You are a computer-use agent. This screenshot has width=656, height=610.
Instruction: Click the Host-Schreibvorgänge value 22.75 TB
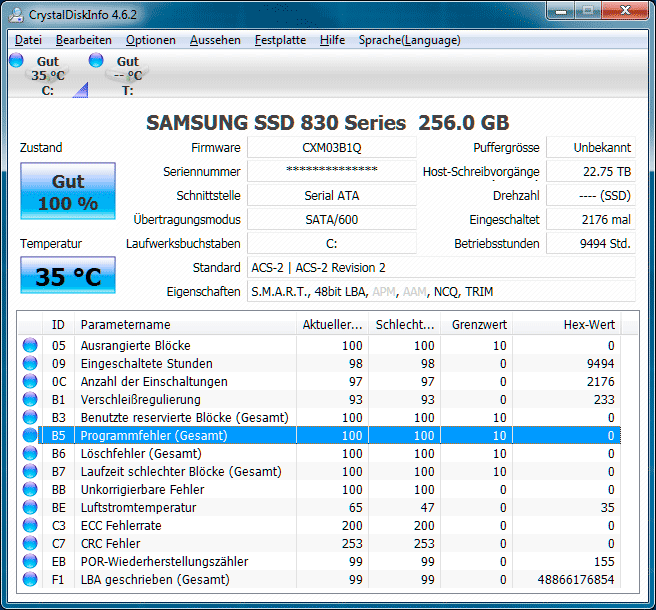tap(591, 172)
